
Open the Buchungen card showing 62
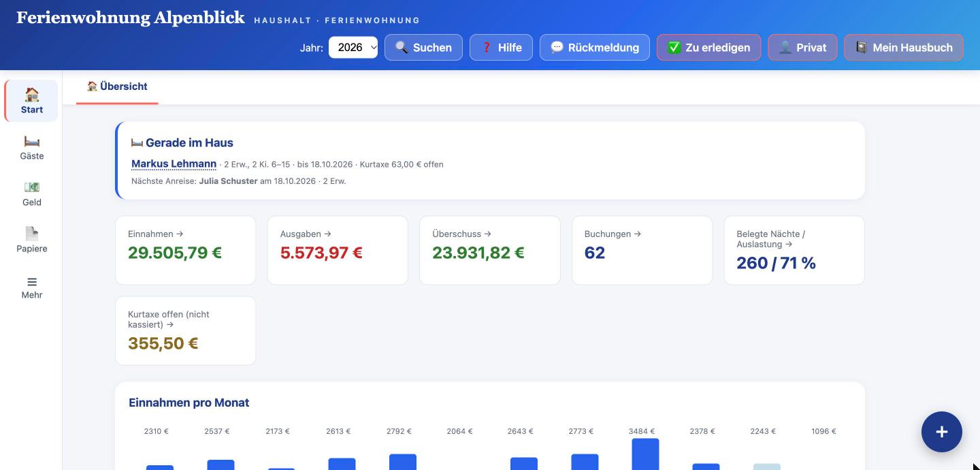pyautogui.click(x=642, y=250)
